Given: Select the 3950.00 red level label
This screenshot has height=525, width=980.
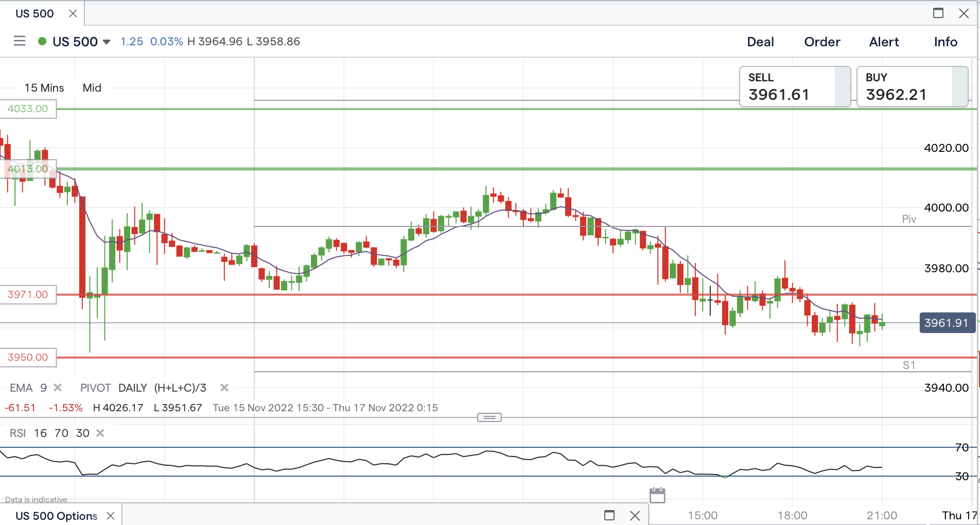Looking at the screenshot, I should point(28,357).
